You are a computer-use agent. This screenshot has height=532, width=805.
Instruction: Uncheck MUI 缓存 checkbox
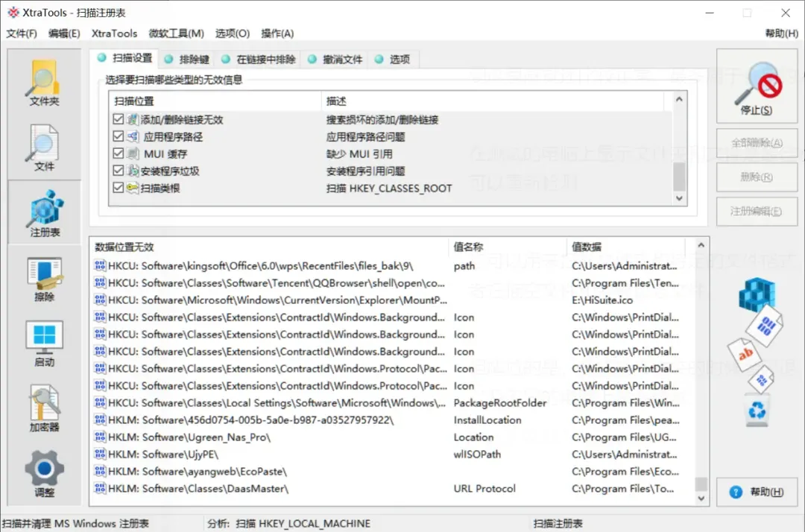(119, 153)
